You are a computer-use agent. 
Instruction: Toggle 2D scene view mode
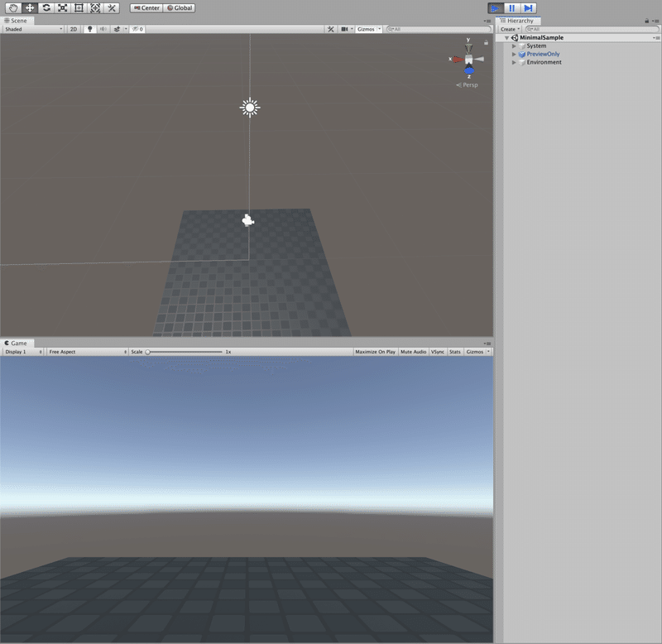pos(74,29)
